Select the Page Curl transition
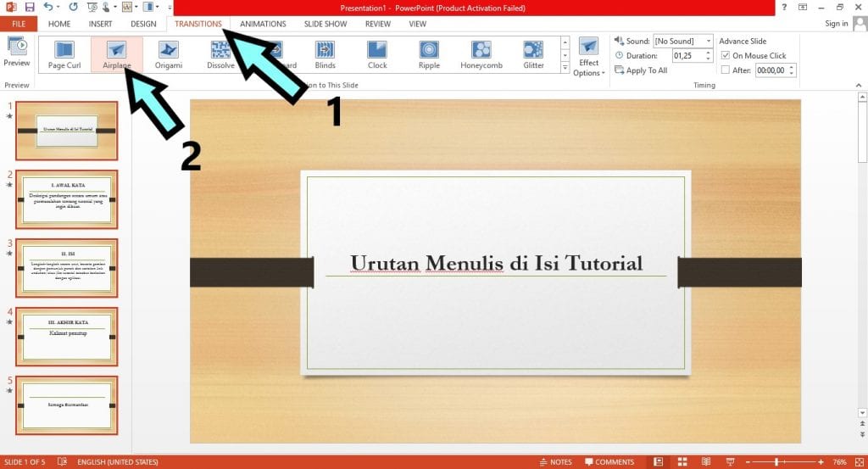 tap(64, 54)
